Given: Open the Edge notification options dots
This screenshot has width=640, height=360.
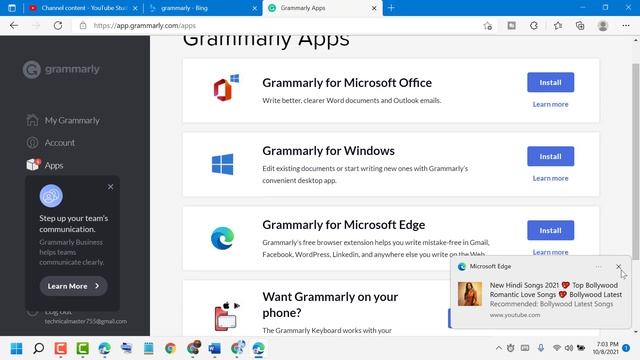Looking at the screenshot, I should tap(598, 267).
